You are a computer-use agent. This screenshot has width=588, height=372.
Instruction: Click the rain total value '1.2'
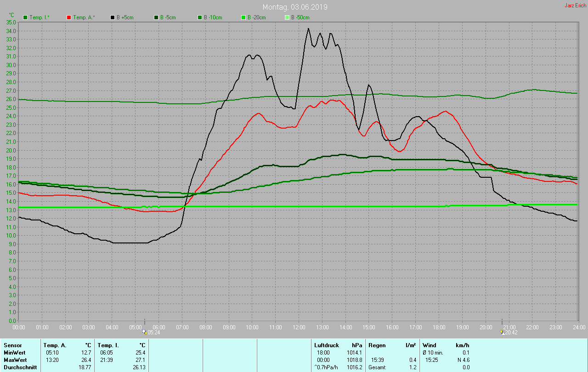(x=412, y=367)
